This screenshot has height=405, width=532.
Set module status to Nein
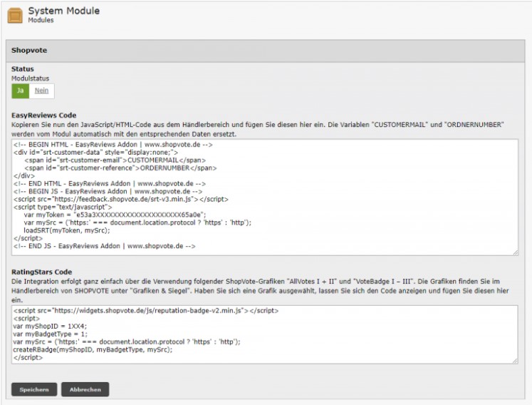tap(41, 91)
